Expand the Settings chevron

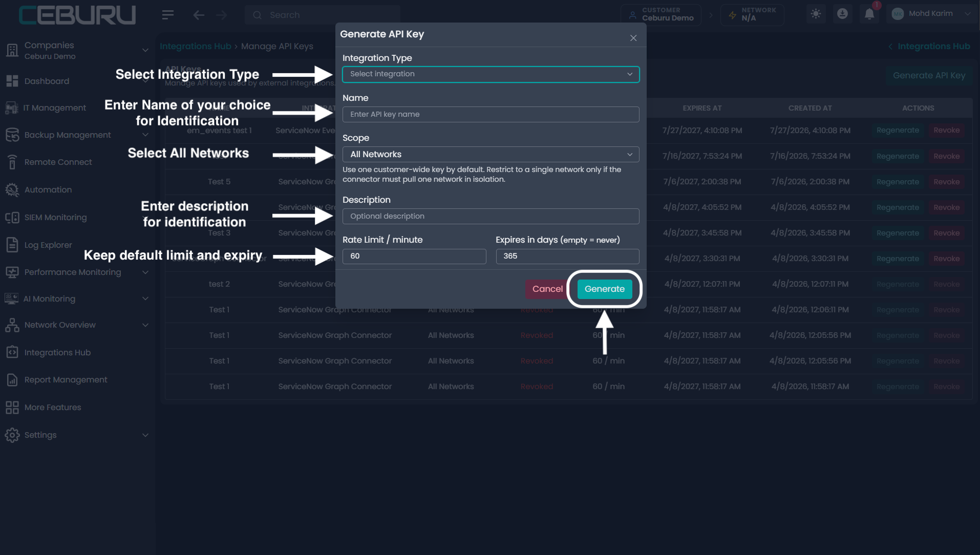point(145,435)
